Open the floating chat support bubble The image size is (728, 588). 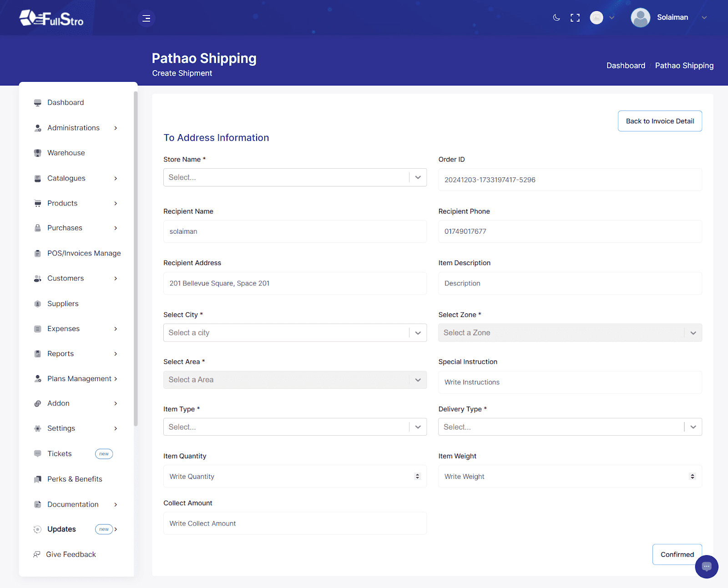click(x=707, y=567)
